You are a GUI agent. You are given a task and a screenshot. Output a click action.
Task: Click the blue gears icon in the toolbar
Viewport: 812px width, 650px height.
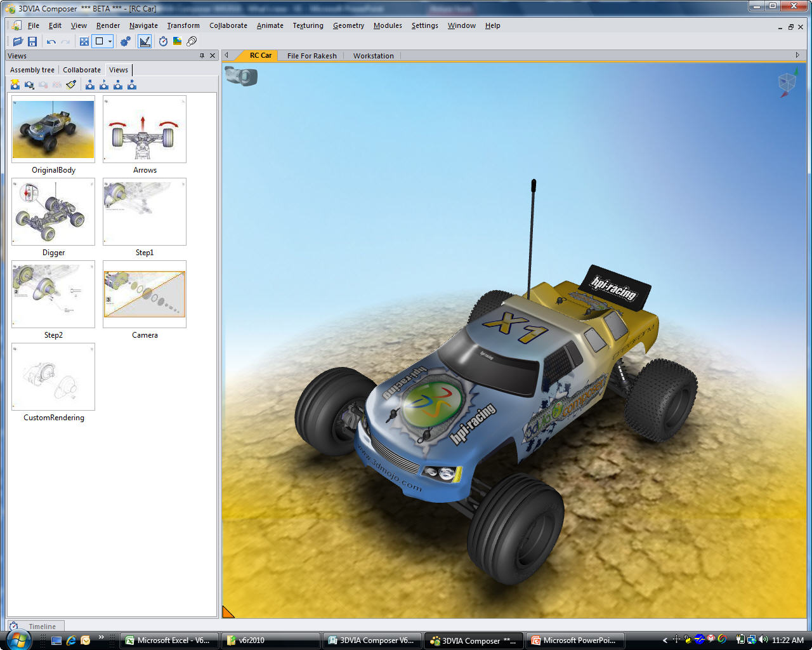[126, 41]
